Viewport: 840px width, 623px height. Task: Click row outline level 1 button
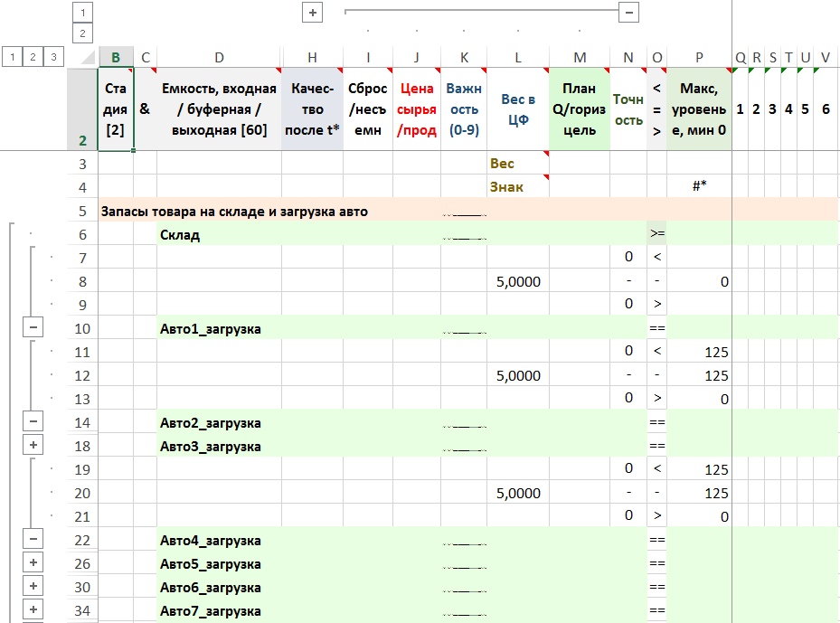[x=12, y=57]
